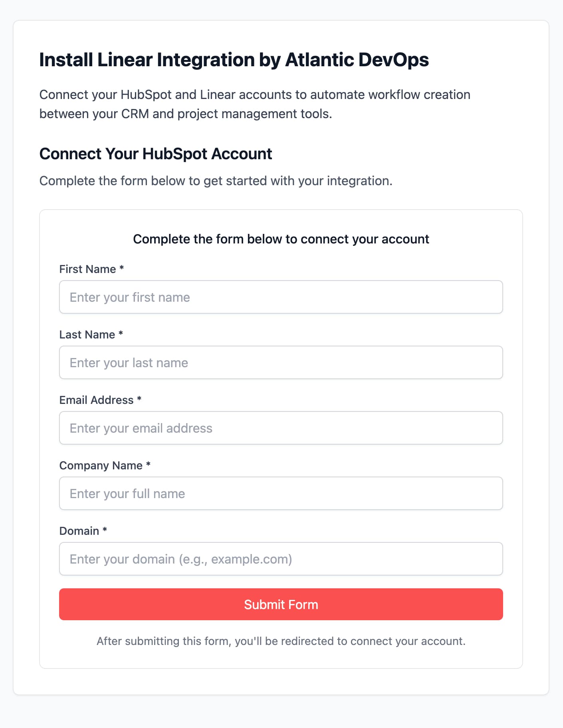
Task: Click the domain example.com placeholder box
Action: pos(281,559)
